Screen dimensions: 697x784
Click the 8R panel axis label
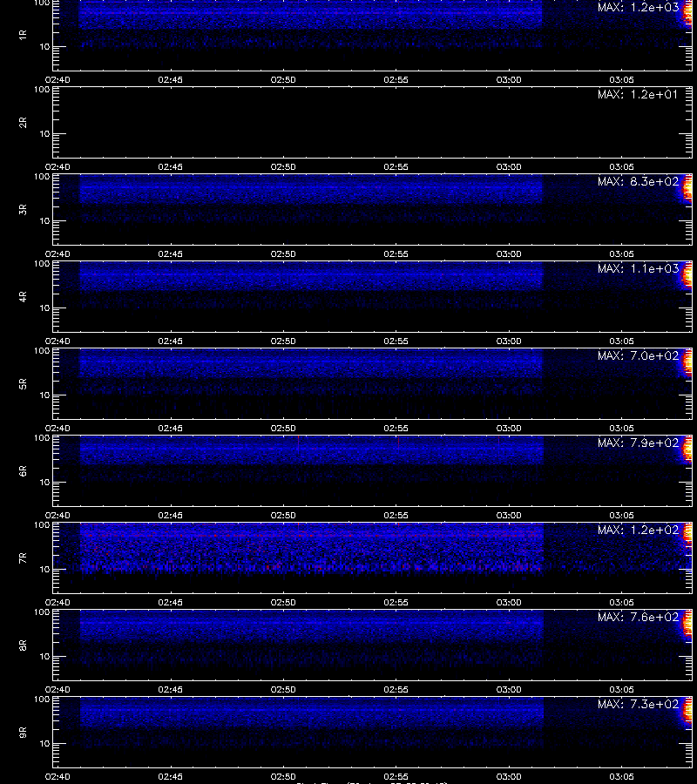point(23,645)
